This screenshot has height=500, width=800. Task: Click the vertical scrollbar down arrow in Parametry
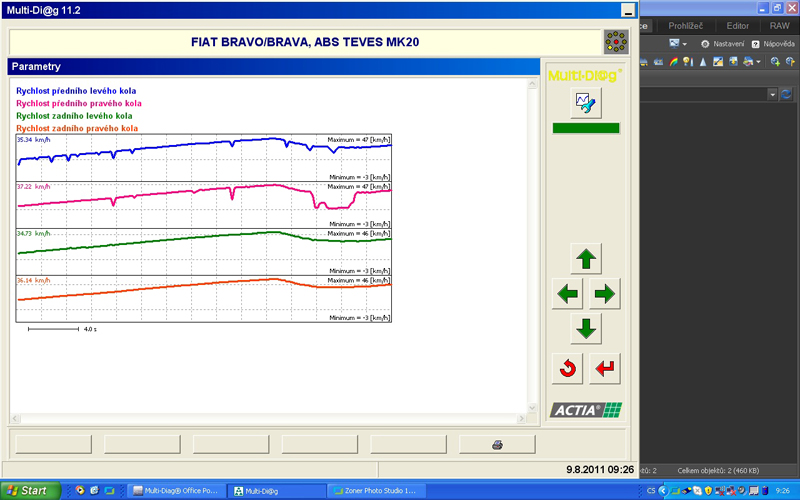pos(532,408)
